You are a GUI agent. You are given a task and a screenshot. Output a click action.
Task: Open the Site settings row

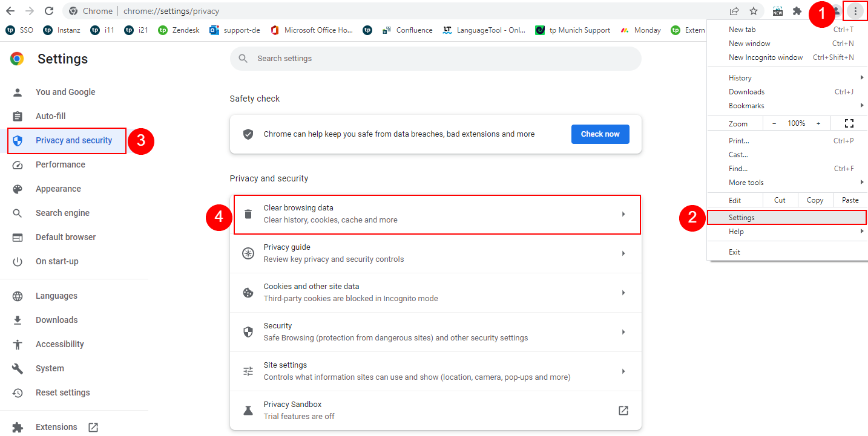tap(436, 371)
